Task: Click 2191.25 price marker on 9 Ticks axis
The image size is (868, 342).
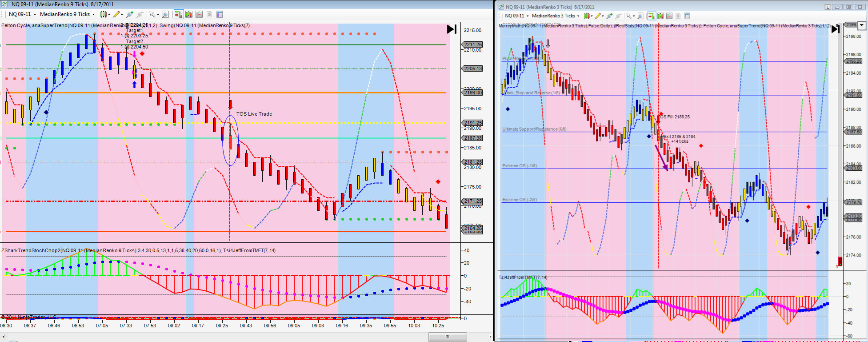Action: [473, 123]
